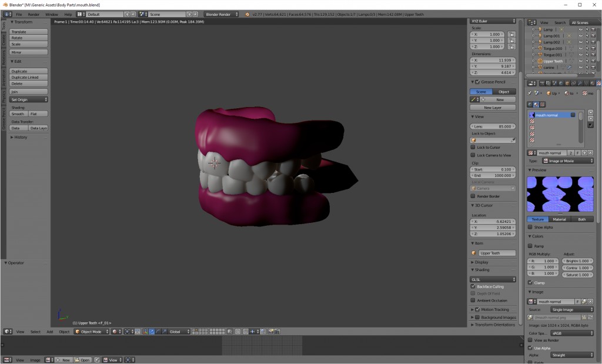The height and width of the screenshot is (364, 602).
Task: Open the Texture properties tab (checkered icon)
Action: (598, 84)
